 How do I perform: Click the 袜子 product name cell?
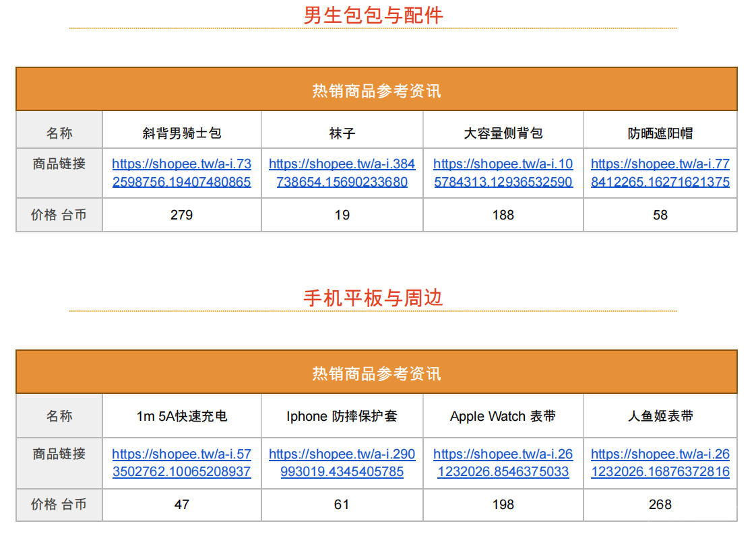tap(341, 130)
